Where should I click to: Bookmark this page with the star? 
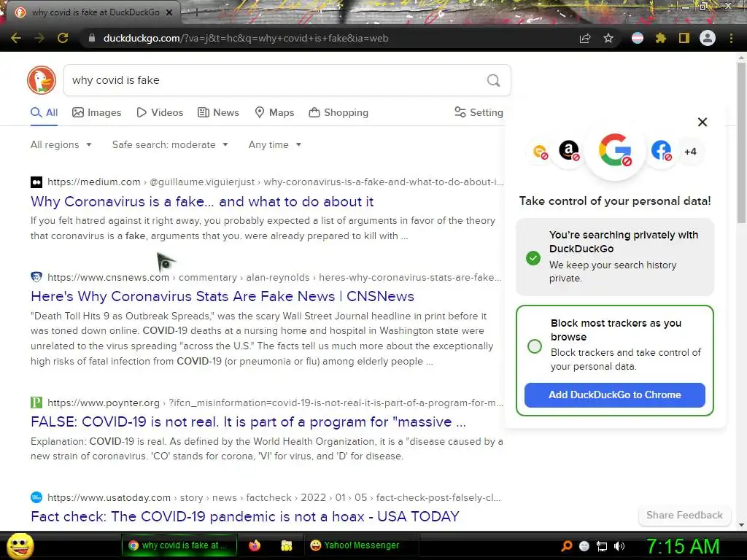[x=608, y=38]
